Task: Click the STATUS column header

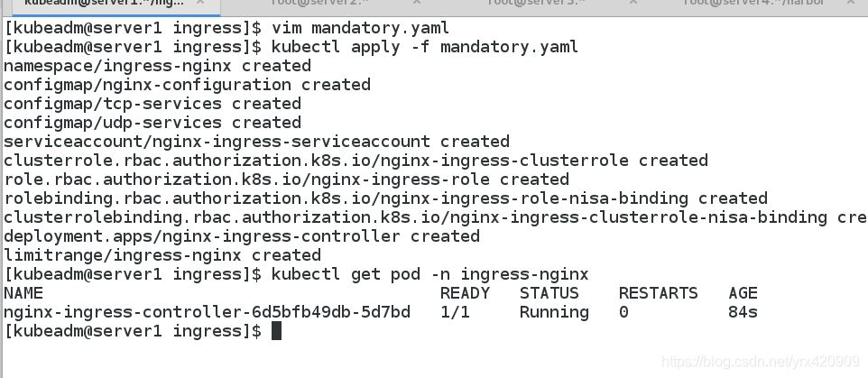Action: [549, 293]
